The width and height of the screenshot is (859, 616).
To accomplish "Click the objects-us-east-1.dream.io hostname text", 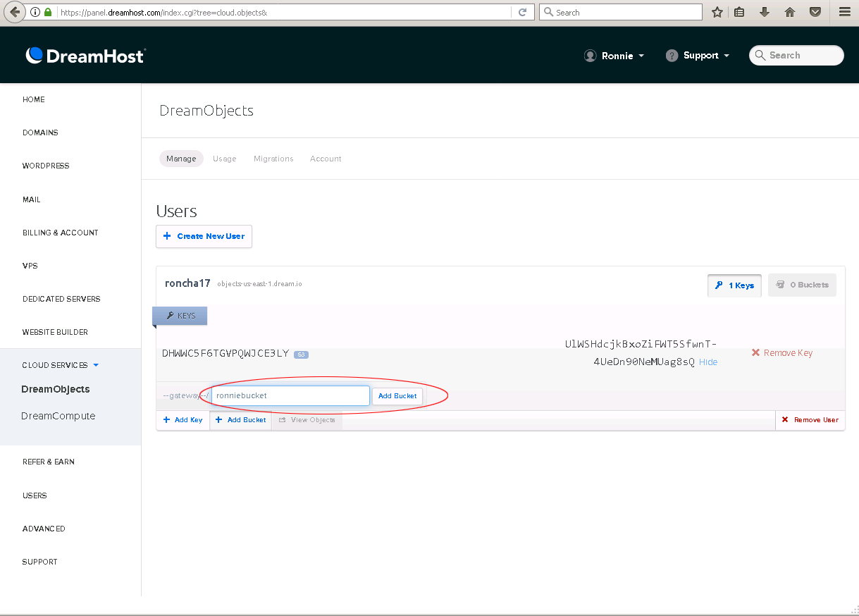I will 259,284.
